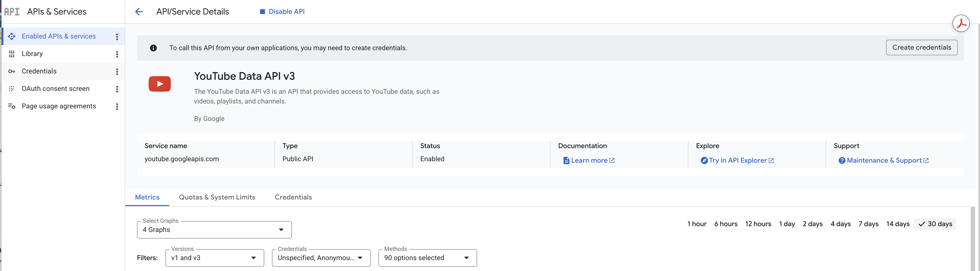The height and width of the screenshot is (271, 980).
Task: Select the 7 days time range
Action: tap(868, 224)
